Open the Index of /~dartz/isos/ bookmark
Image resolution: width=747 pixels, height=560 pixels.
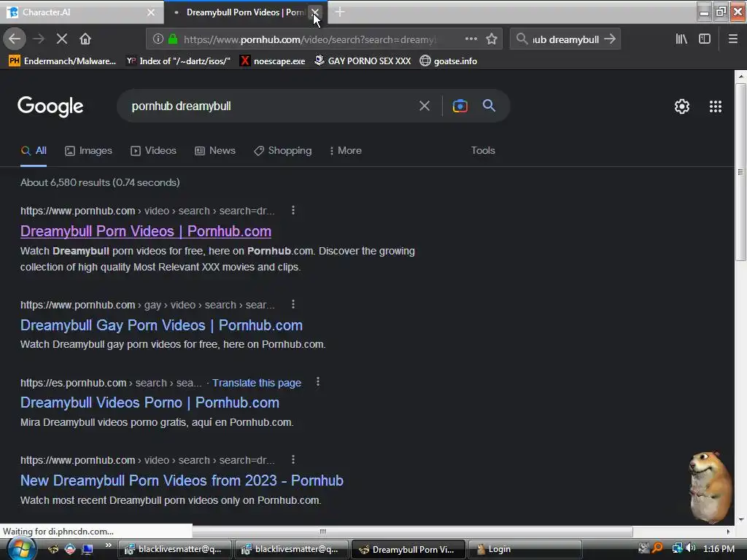point(178,61)
